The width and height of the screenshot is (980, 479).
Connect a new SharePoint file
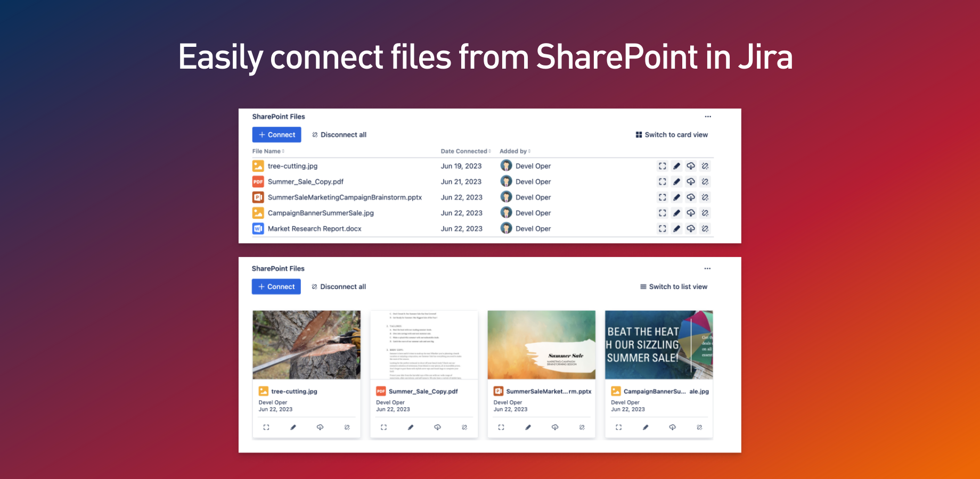click(276, 134)
